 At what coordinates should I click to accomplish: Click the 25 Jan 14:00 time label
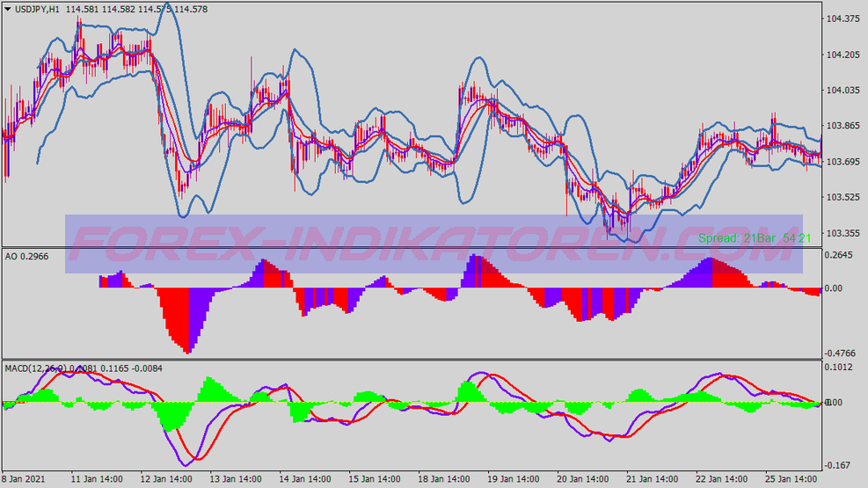coord(793,480)
